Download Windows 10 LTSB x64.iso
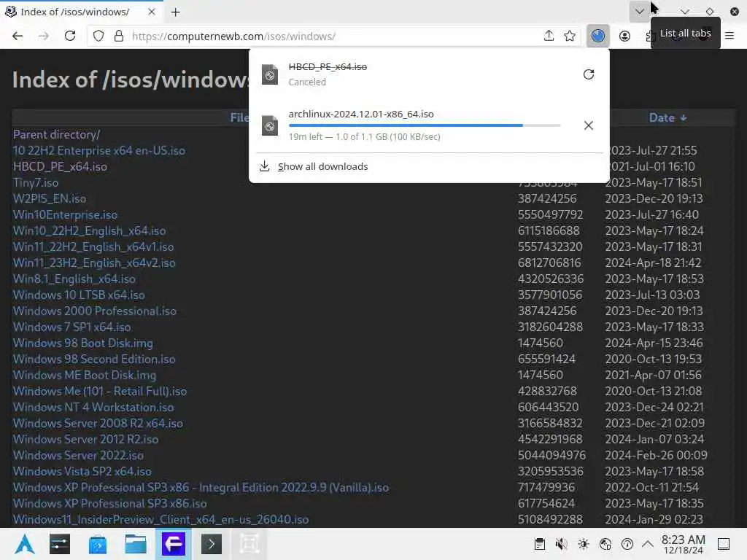The image size is (747, 560). pyautogui.click(x=79, y=295)
